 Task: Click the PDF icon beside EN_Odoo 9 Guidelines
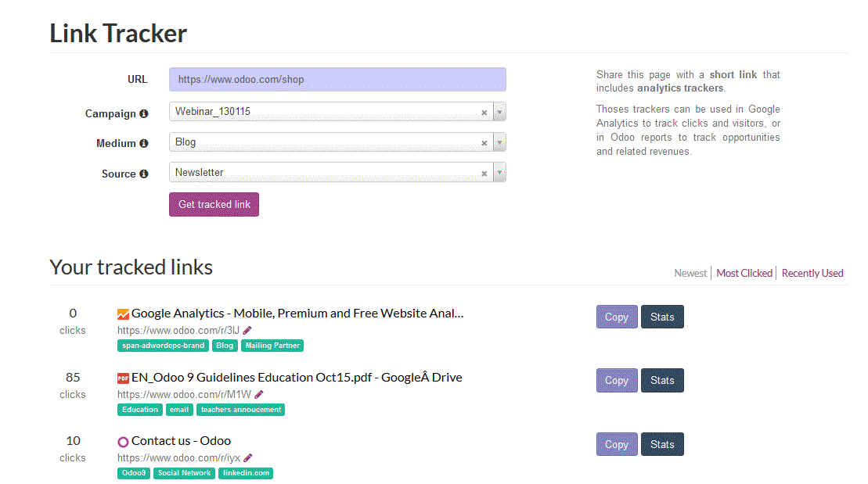[x=123, y=377]
